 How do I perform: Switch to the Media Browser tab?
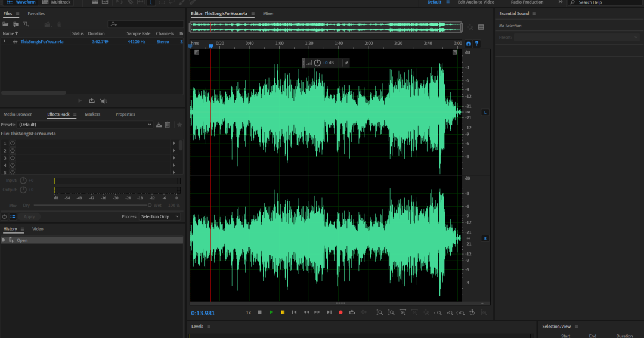click(18, 114)
